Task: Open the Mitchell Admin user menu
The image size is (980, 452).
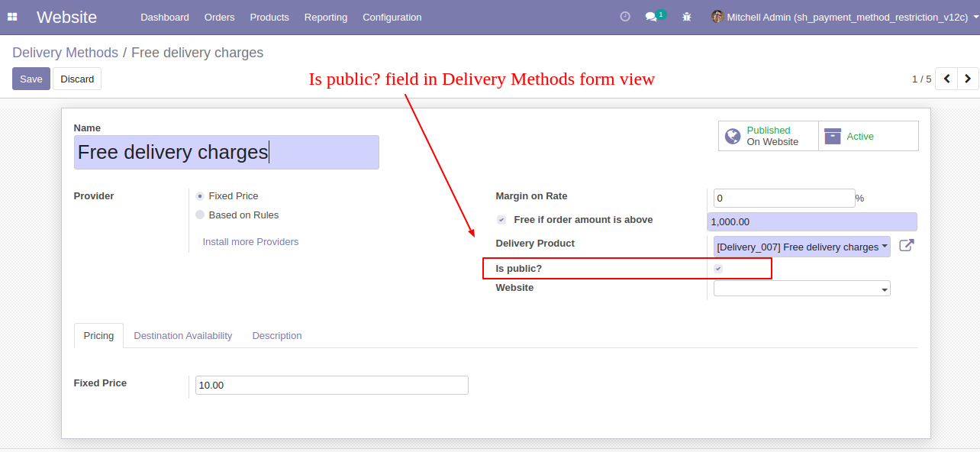Action: 845,17
